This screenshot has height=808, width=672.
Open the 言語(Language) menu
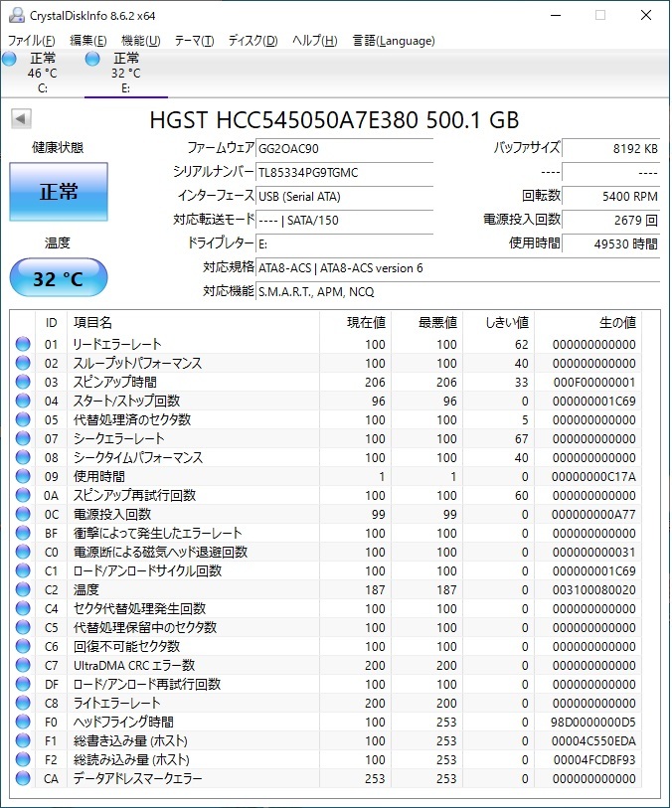pos(394,41)
